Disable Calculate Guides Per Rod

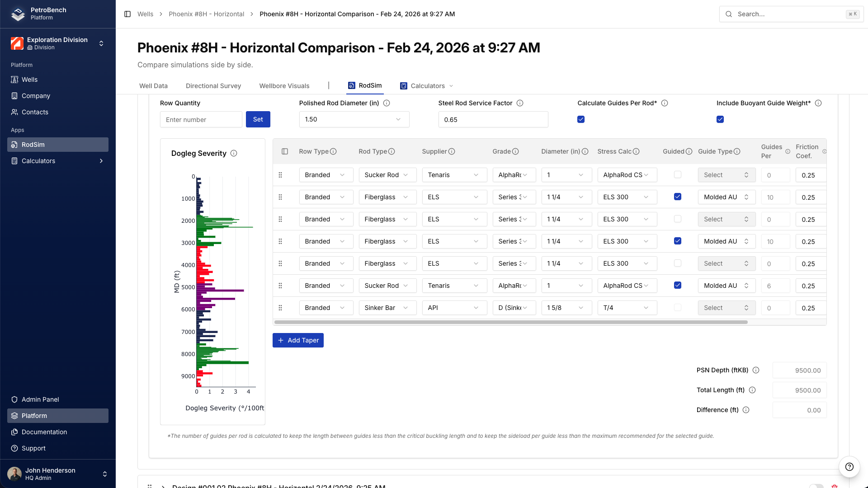(x=580, y=119)
